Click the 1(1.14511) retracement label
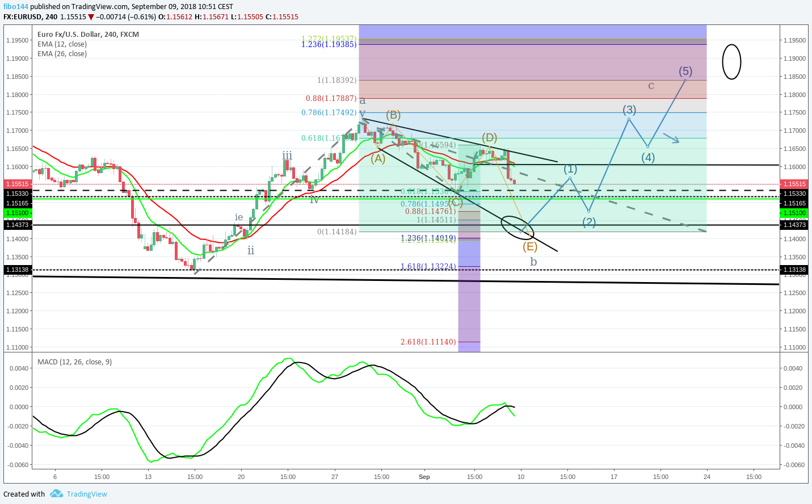812x504 pixels. [x=436, y=220]
